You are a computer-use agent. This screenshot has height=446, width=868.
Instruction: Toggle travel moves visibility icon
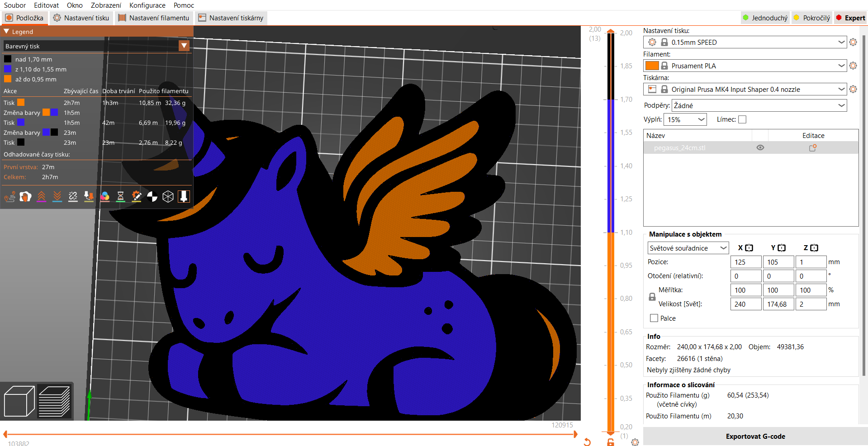[9, 196]
